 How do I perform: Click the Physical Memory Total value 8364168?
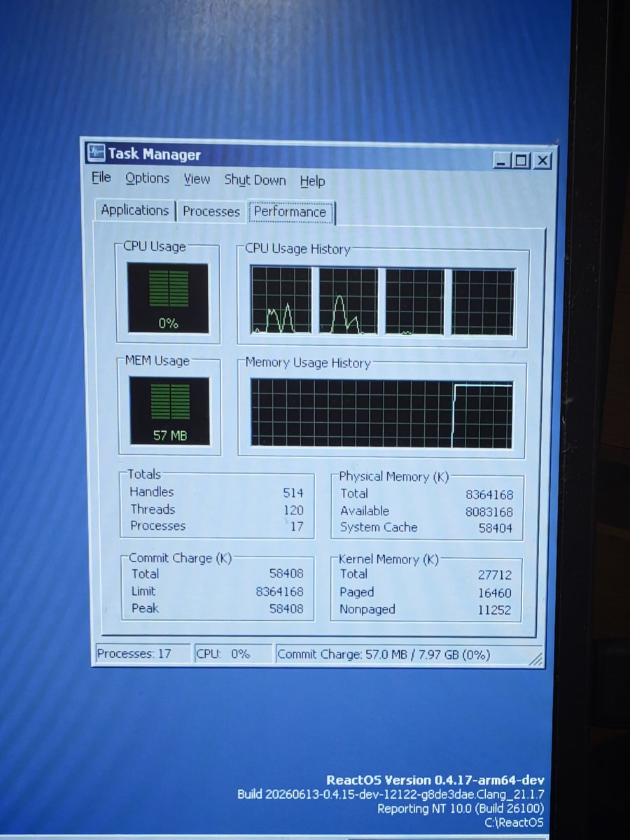489,495
